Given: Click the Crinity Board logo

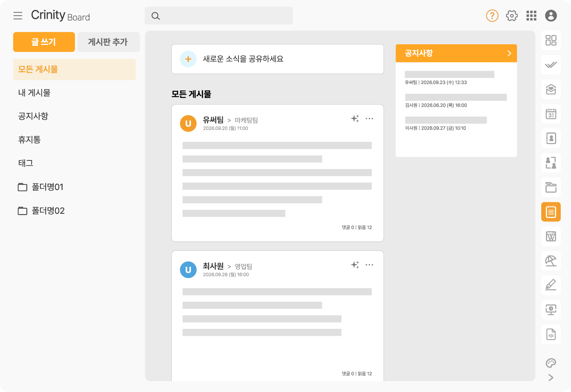Looking at the screenshot, I should pos(60,16).
